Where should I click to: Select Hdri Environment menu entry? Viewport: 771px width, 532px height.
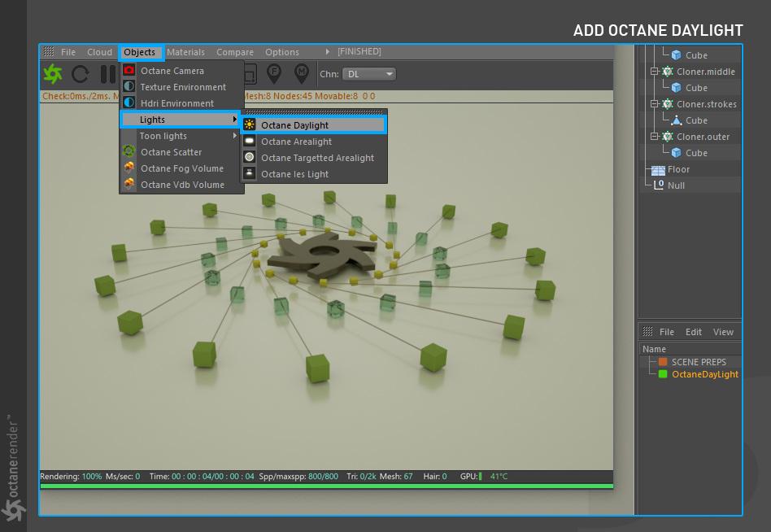coord(182,102)
